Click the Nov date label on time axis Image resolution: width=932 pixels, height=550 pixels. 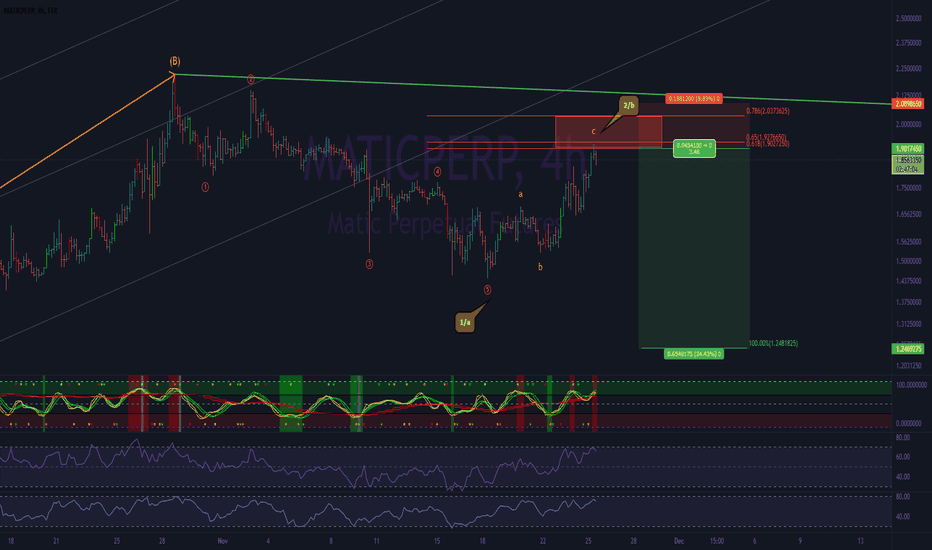click(223, 540)
